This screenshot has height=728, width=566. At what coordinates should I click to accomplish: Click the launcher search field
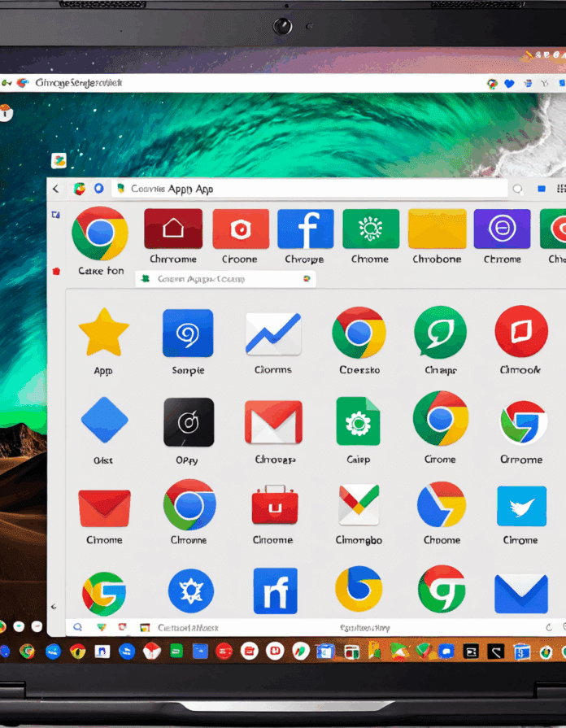[309, 189]
